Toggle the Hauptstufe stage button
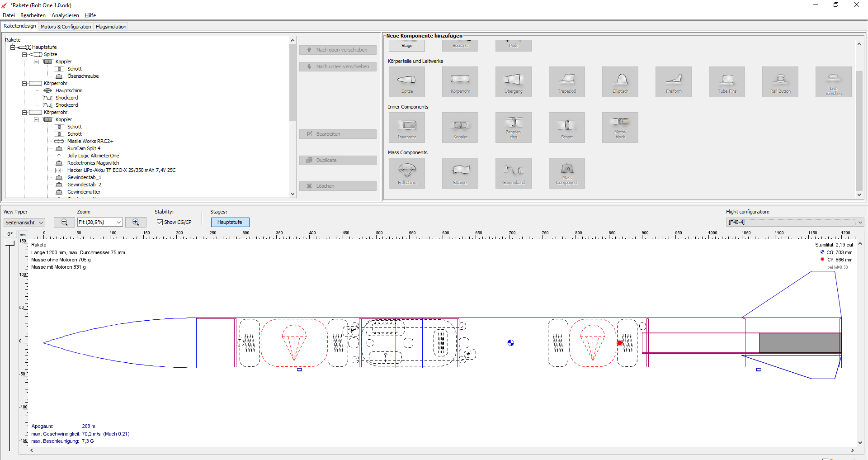This screenshot has width=868, height=460. click(x=230, y=222)
